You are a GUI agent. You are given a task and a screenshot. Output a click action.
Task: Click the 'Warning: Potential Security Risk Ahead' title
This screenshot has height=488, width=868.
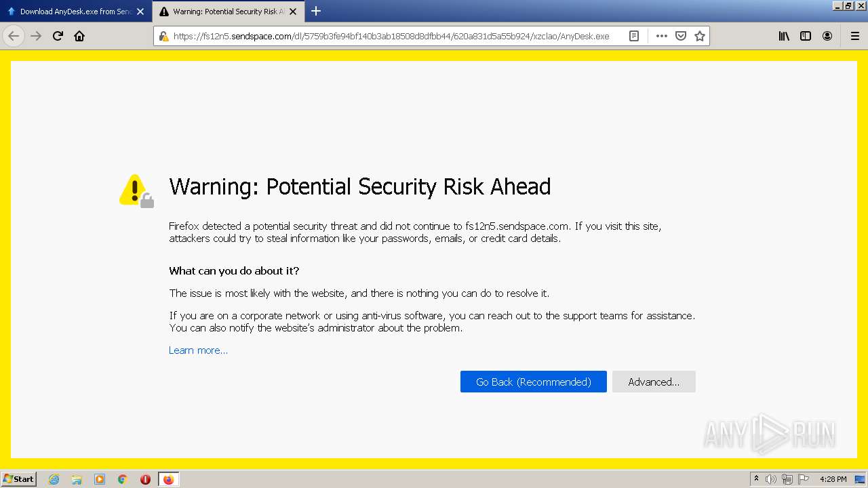coord(360,186)
